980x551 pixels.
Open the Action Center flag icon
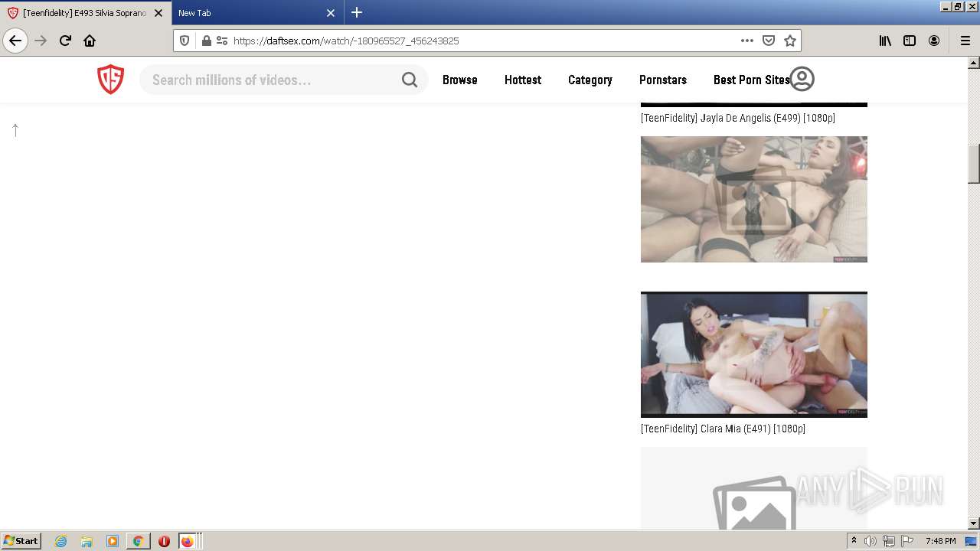click(907, 541)
